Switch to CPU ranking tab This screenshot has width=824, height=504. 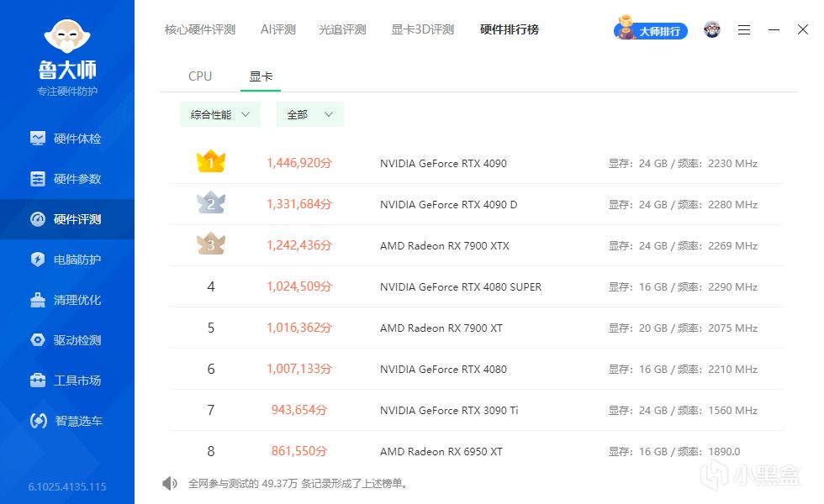point(200,76)
